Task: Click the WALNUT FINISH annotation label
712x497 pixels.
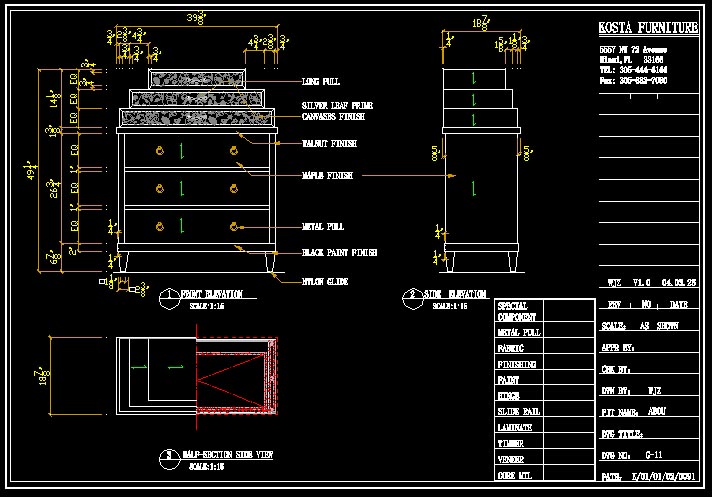Action: point(329,143)
